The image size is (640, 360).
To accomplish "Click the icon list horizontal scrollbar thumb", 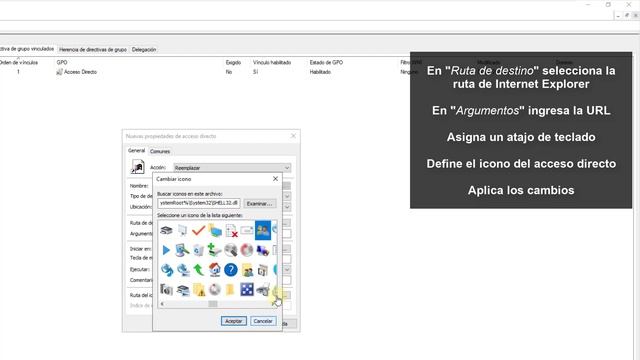I will coord(213,304).
